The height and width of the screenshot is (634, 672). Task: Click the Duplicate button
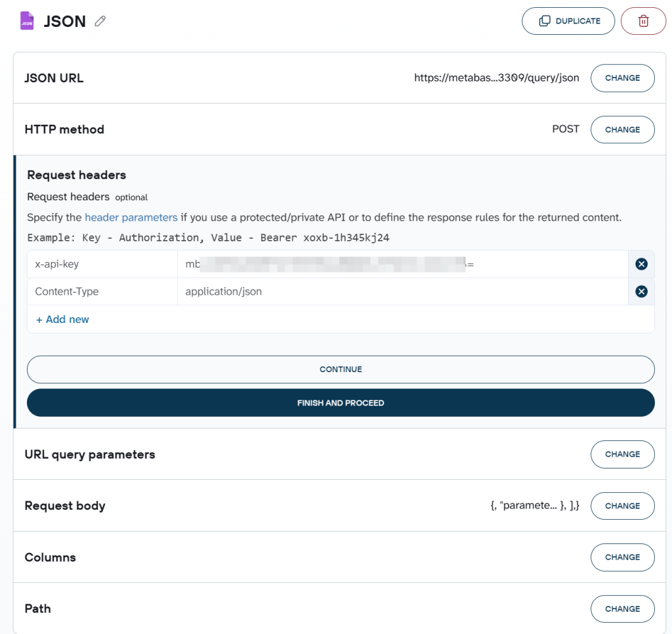[568, 21]
